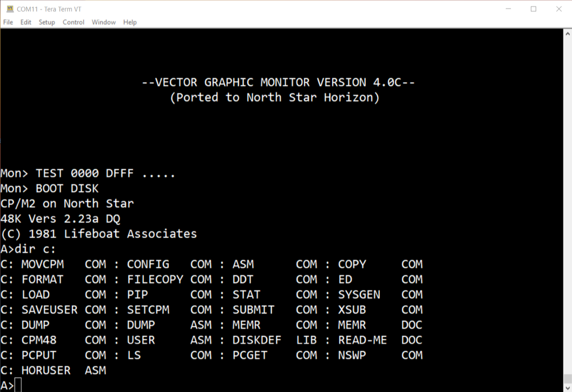The width and height of the screenshot is (572, 392).
Task: Click the MOVCPM file name
Action: (x=42, y=265)
